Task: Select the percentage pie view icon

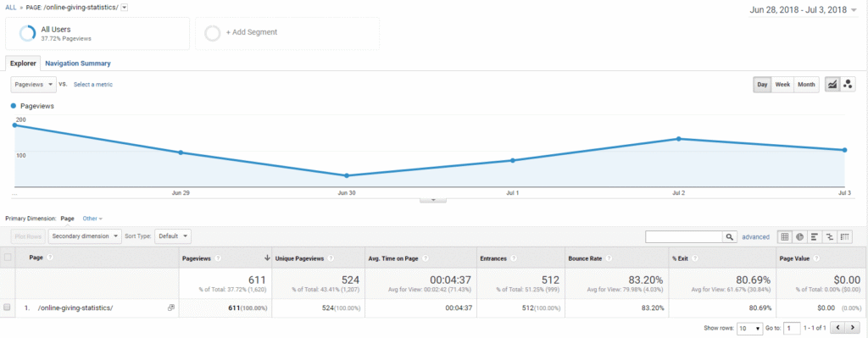Action: (x=800, y=236)
